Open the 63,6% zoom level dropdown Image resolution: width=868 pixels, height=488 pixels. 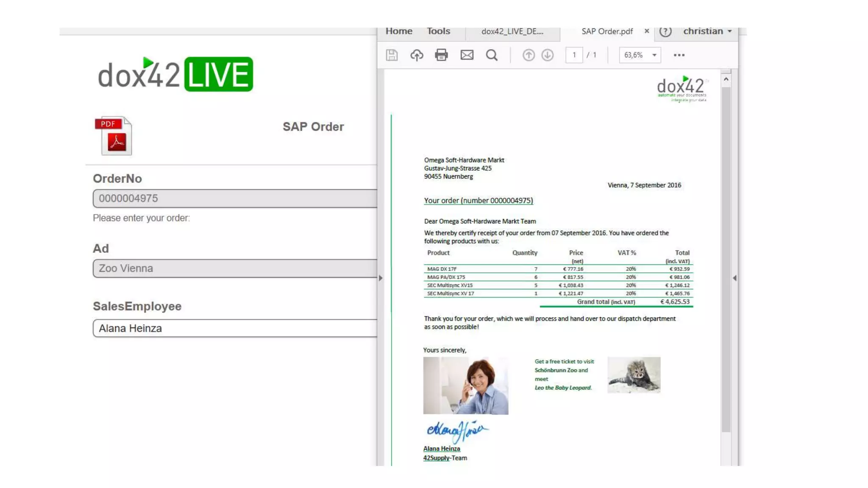click(640, 55)
